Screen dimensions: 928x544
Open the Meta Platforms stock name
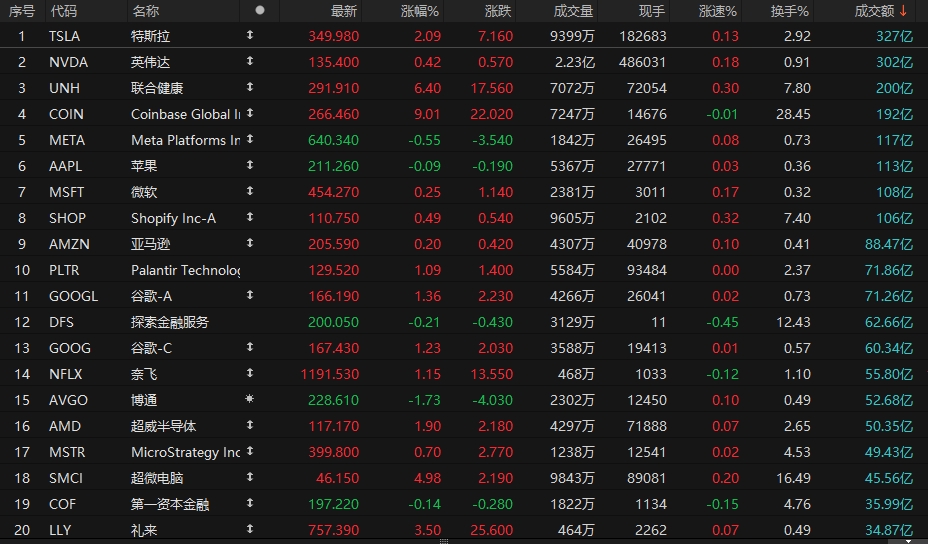point(185,140)
